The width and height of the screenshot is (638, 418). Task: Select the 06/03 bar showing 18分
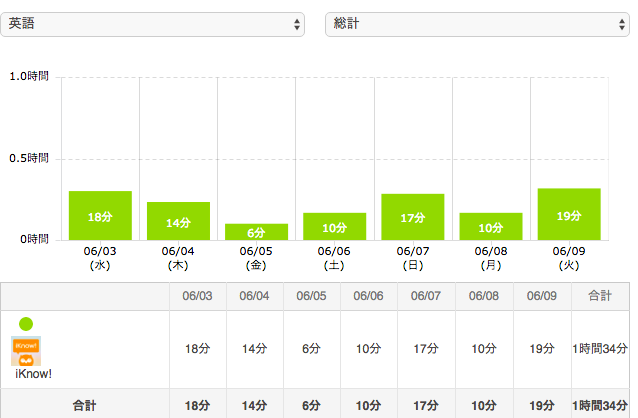100,215
